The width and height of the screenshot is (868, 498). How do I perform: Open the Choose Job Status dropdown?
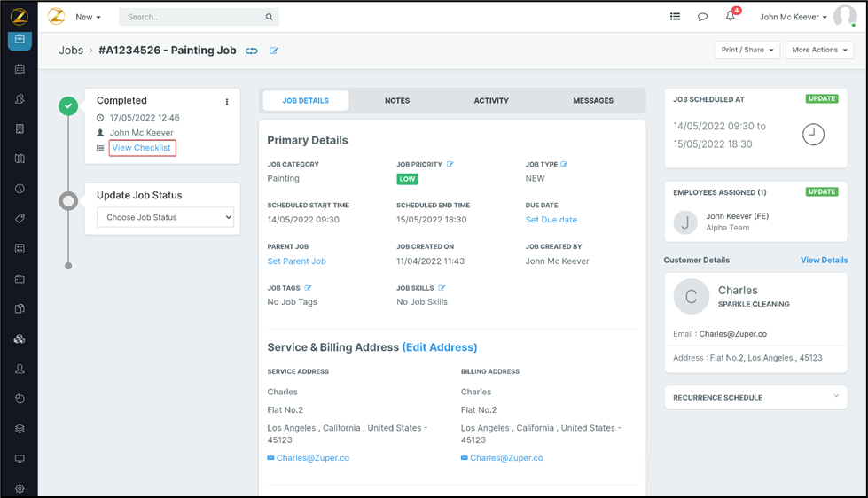click(165, 217)
